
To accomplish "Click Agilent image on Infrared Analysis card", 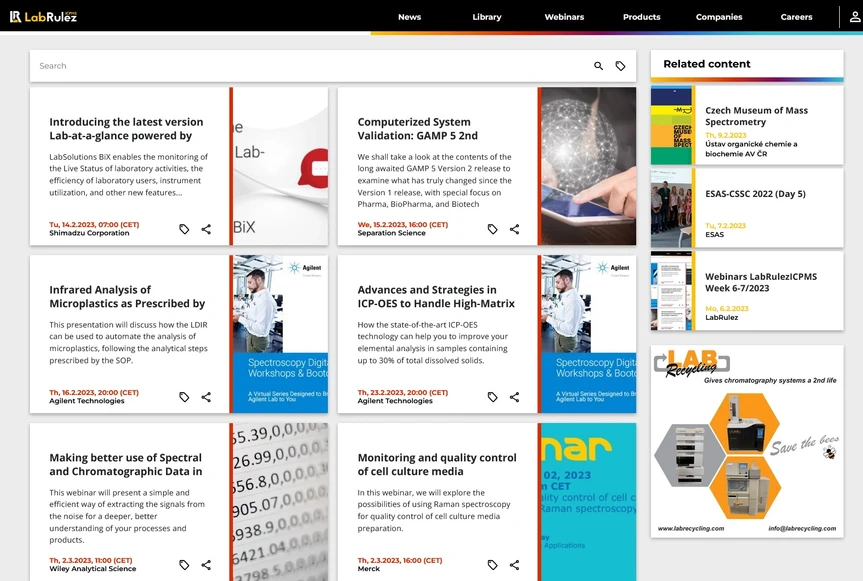I will pyautogui.click(x=280, y=334).
